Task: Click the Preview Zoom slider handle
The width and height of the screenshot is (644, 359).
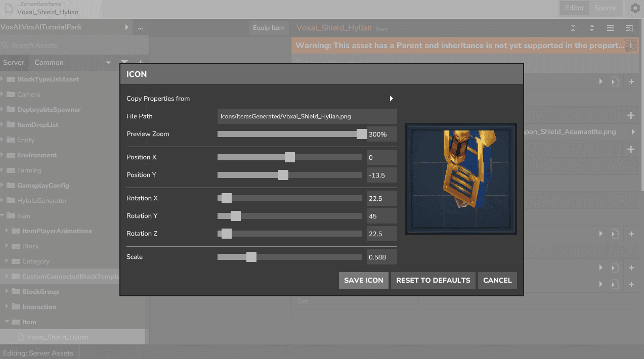Action: [x=361, y=134]
